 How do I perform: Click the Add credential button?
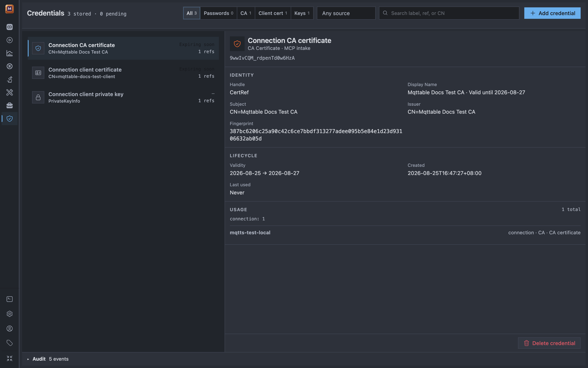552,13
